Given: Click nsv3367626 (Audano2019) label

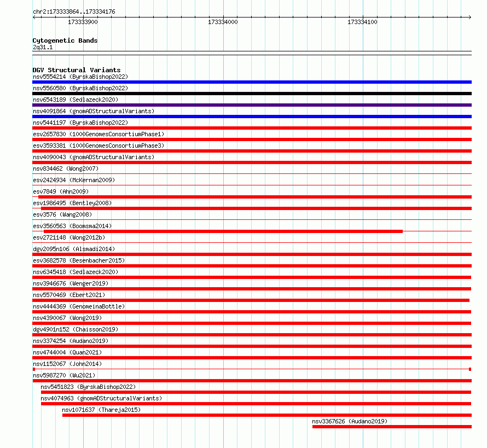Looking at the screenshot, I should click(x=350, y=421).
